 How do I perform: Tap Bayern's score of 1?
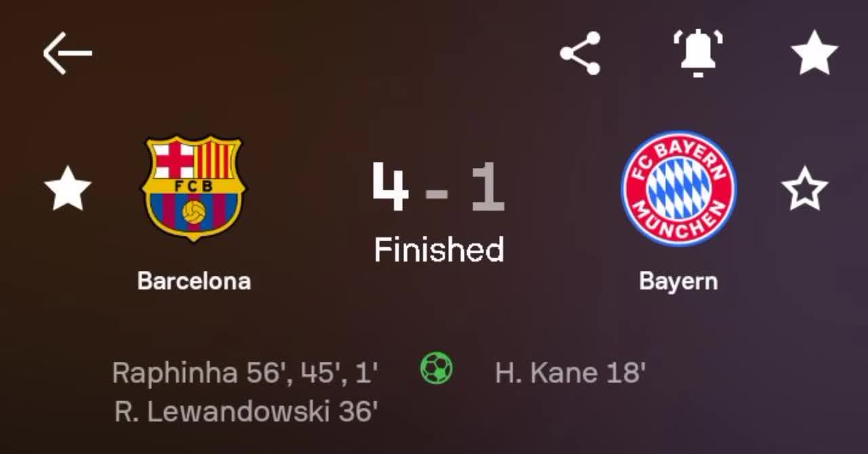coord(488,187)
